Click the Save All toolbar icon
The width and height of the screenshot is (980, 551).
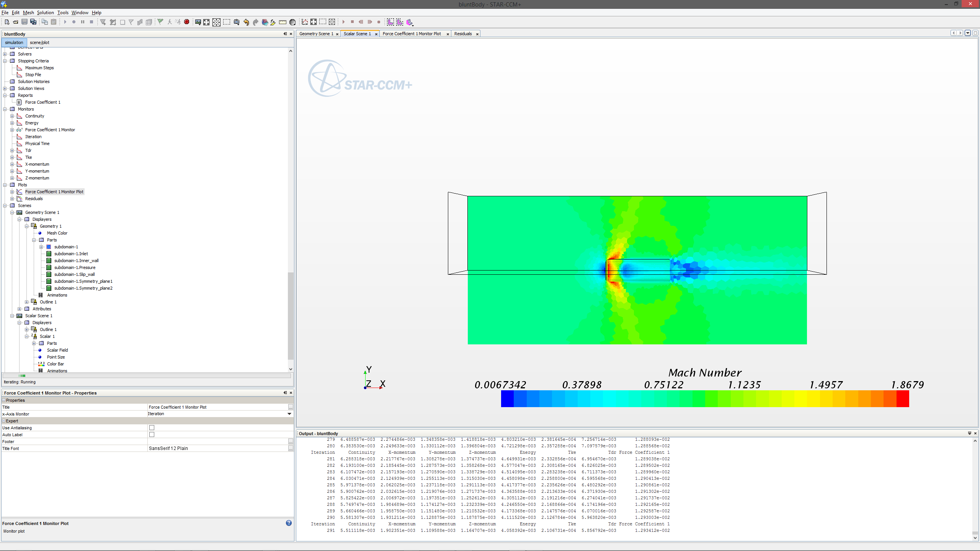[33, 22]
